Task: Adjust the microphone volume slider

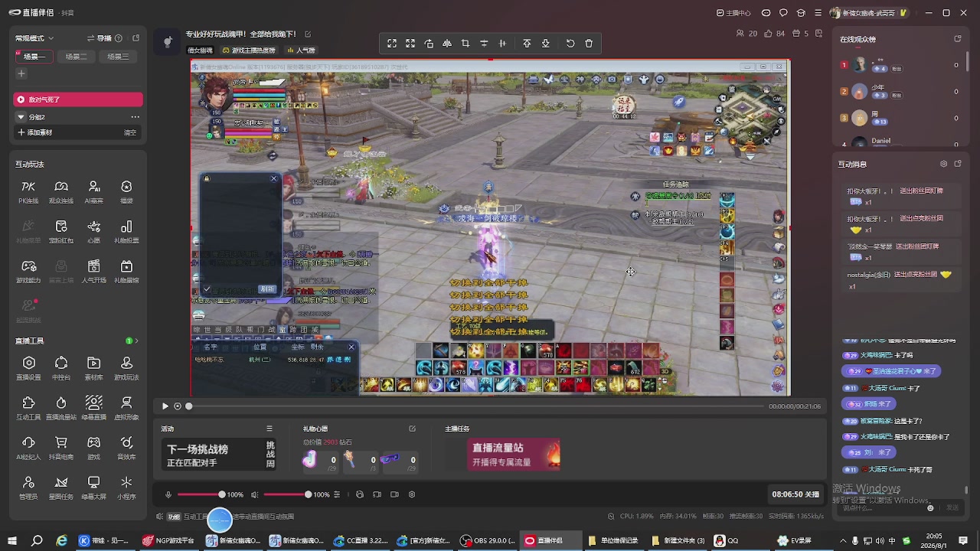Action: pyautogui.click(x=222, y=494)
